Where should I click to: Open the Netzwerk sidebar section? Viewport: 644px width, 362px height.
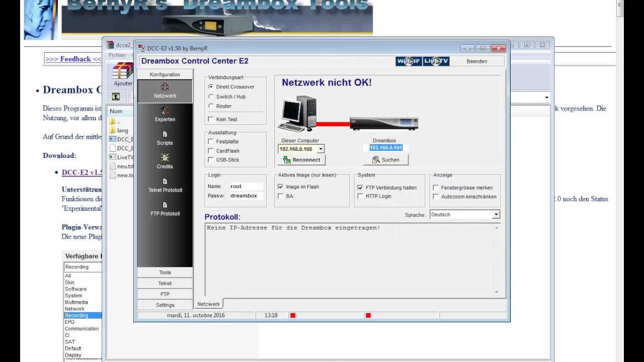pos(165,92)
